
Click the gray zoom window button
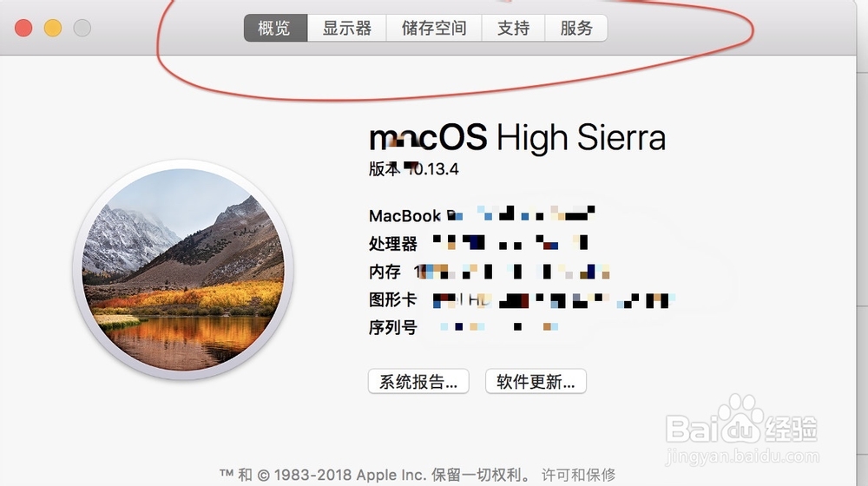click(82, 28)
